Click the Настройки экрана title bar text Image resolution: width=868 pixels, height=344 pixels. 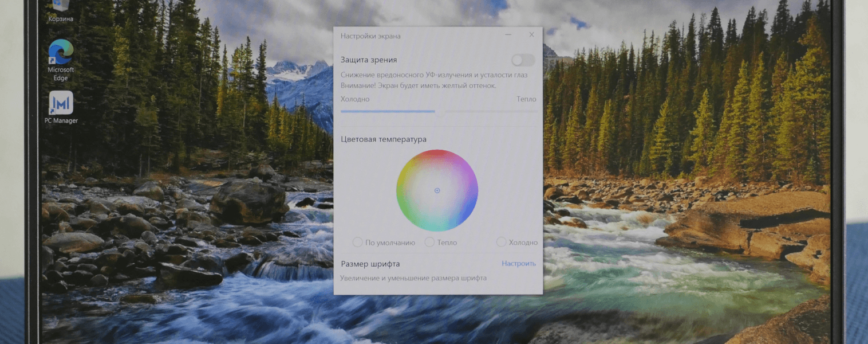[x=370, y=36]
